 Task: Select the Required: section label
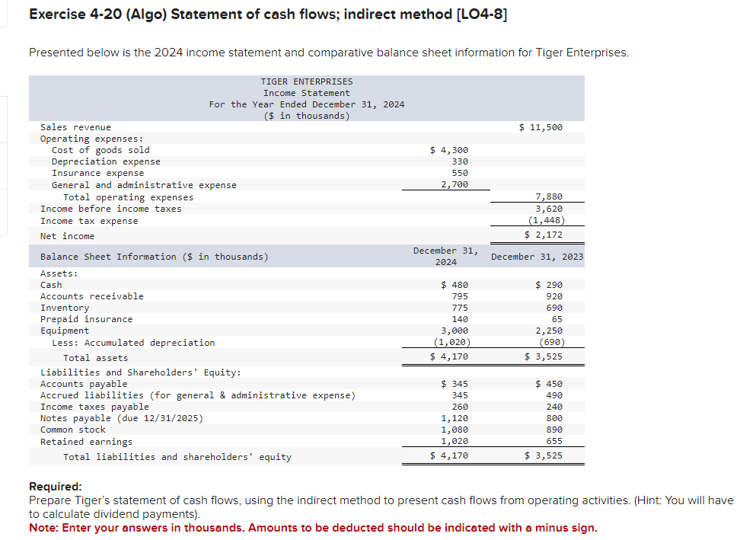click(51, 487)
